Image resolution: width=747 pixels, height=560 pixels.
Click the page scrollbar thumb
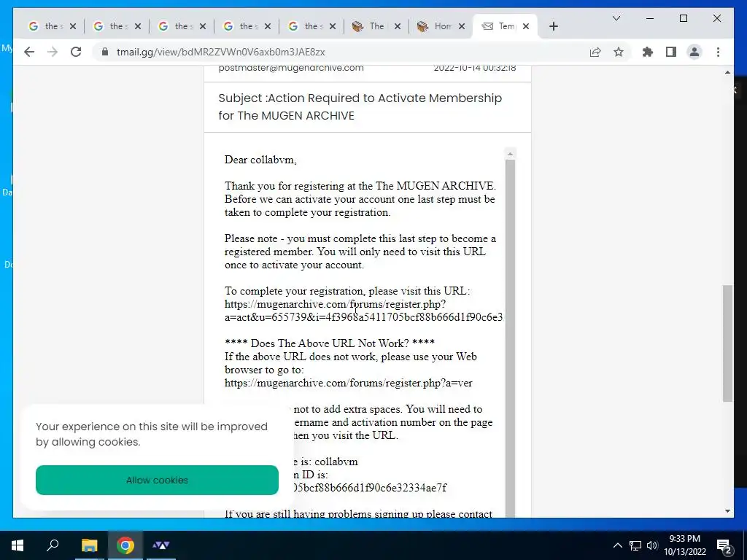tap(727, 343)
